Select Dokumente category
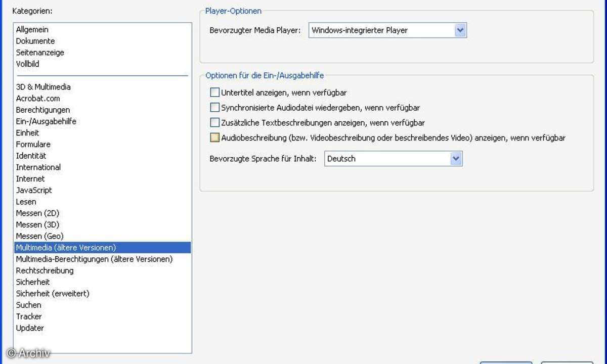 click(35, 41)
